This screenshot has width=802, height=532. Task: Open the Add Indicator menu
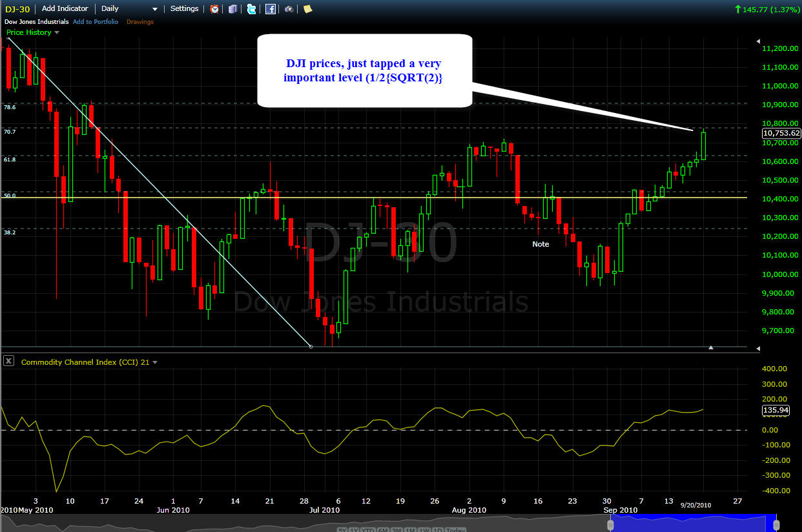click(x=65, y=9)
